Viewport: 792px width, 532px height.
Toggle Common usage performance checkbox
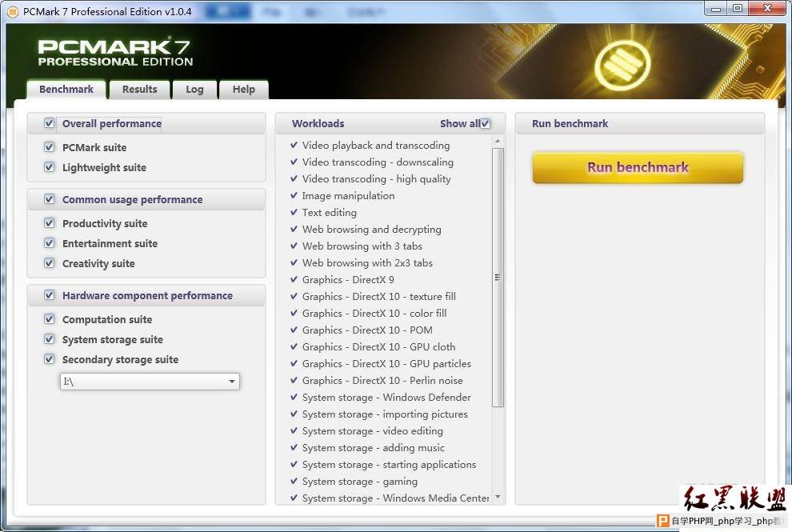point(49,199)
